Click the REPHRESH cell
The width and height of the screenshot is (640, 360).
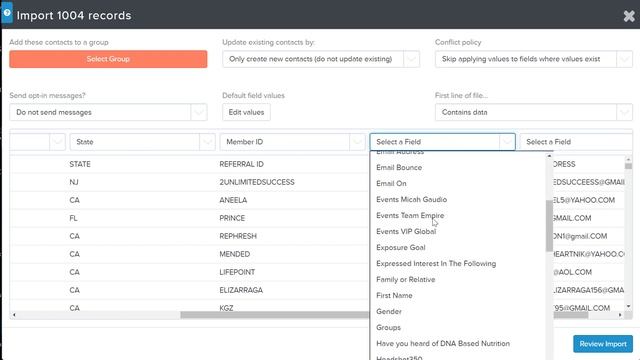click(238, 236)
